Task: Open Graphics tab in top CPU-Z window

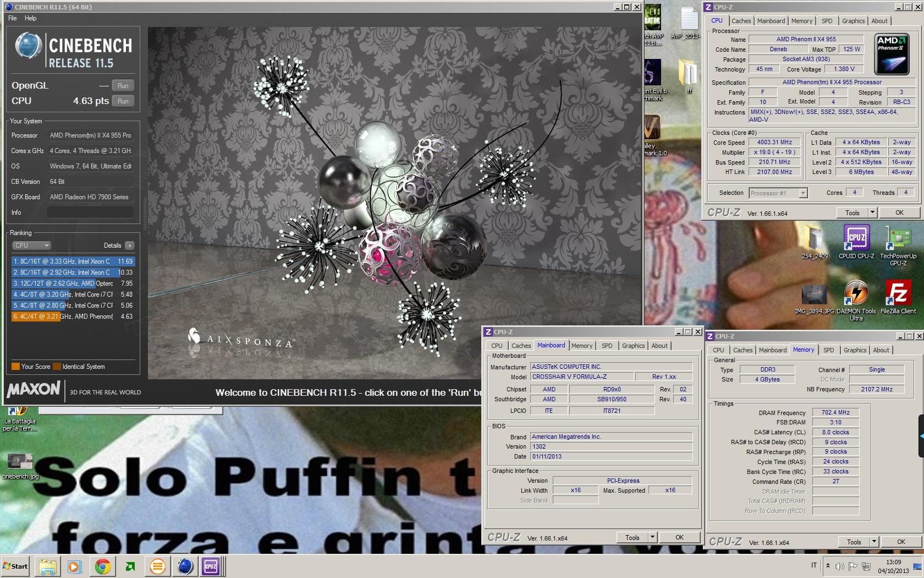Action: pyautogui.click(x=853, y=21)
